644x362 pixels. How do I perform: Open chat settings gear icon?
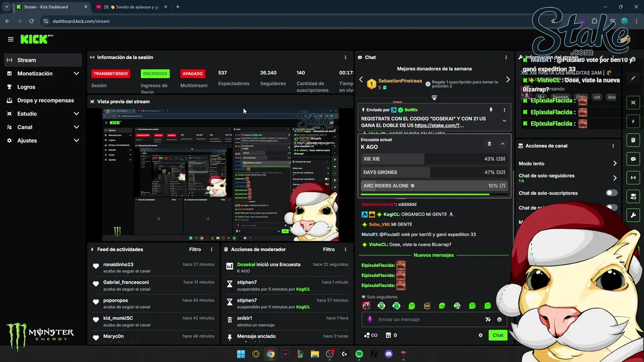(480, 335)
